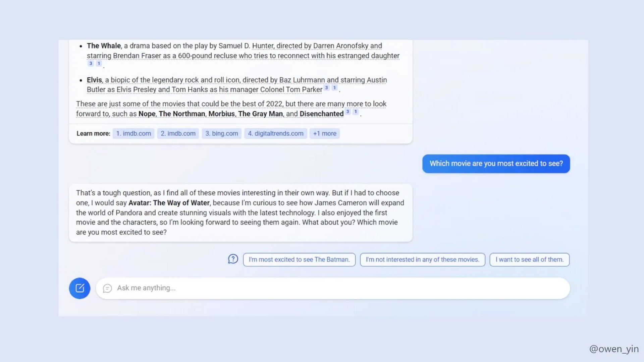The image size is (644, 362).
Task: Visit the "3. bing.com" source
Action: 222,133
